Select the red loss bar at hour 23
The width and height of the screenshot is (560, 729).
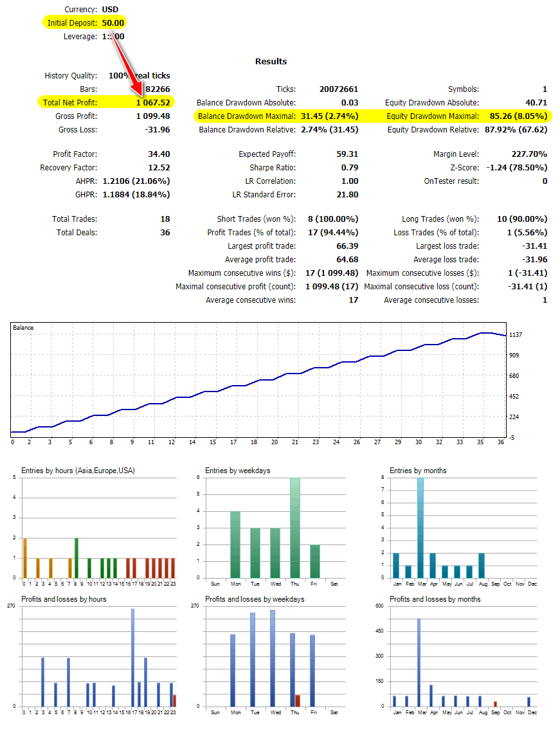click(x=174, y=701)
